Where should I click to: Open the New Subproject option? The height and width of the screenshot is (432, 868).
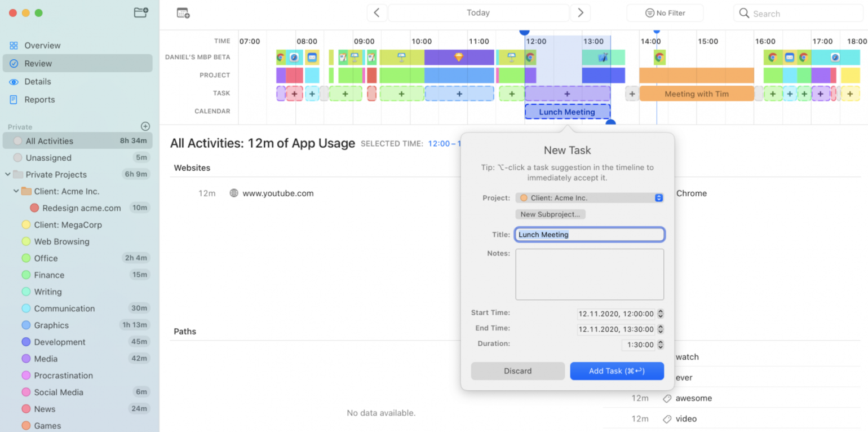tap(550, 214)
